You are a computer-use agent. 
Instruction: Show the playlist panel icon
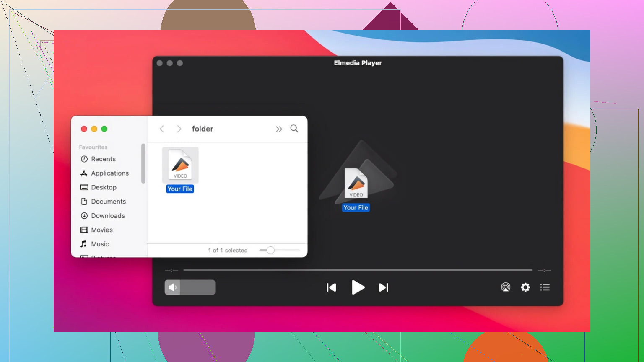545,287
